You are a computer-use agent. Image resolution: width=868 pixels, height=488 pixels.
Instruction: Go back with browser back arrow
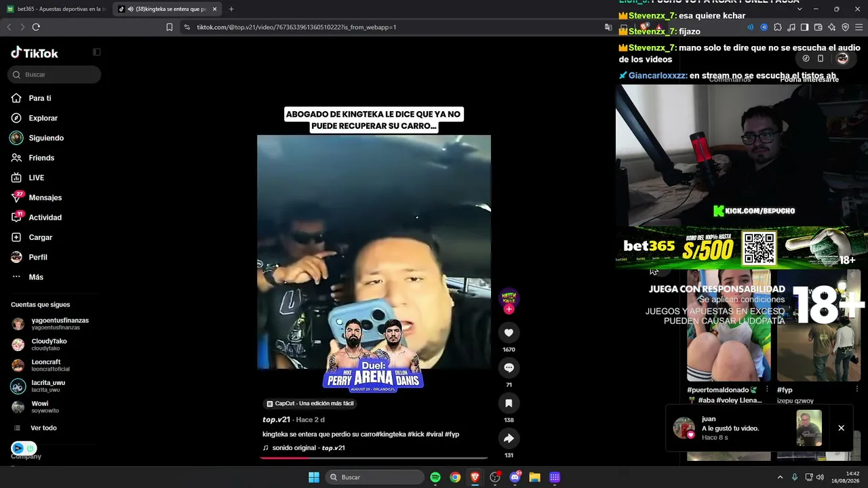click(x=9, y=27)
